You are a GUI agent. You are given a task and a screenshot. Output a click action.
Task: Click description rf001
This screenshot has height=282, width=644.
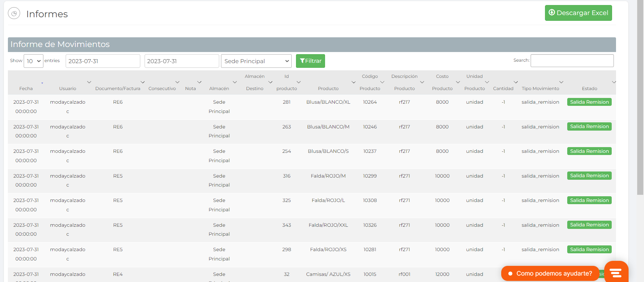(404, 274)
